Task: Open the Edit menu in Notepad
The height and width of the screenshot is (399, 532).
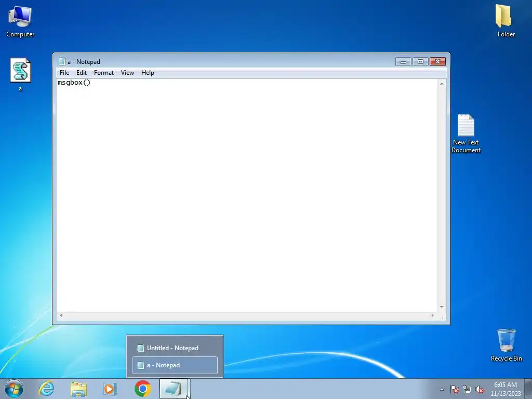Action: (82, 73)
